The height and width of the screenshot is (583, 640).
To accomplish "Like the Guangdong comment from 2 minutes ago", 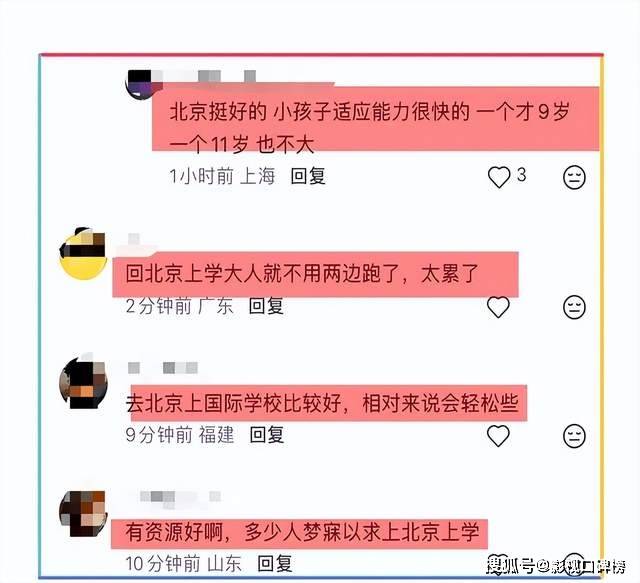I will [498, 307].
